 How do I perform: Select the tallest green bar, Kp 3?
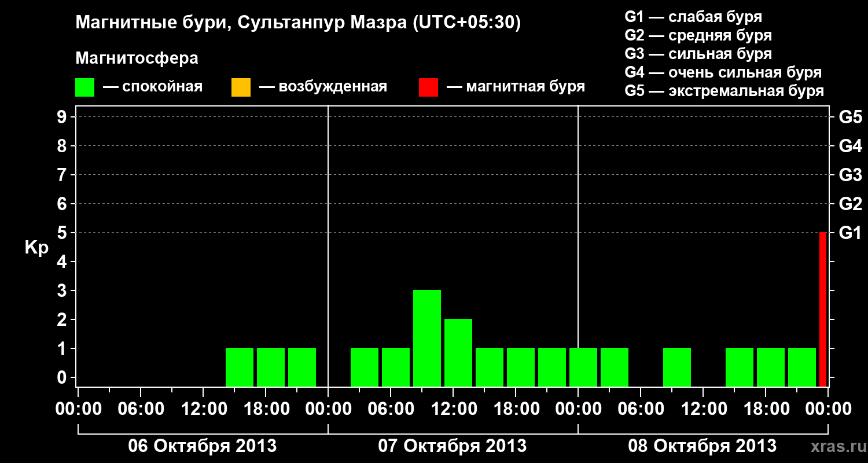click(x=427, y=338)
